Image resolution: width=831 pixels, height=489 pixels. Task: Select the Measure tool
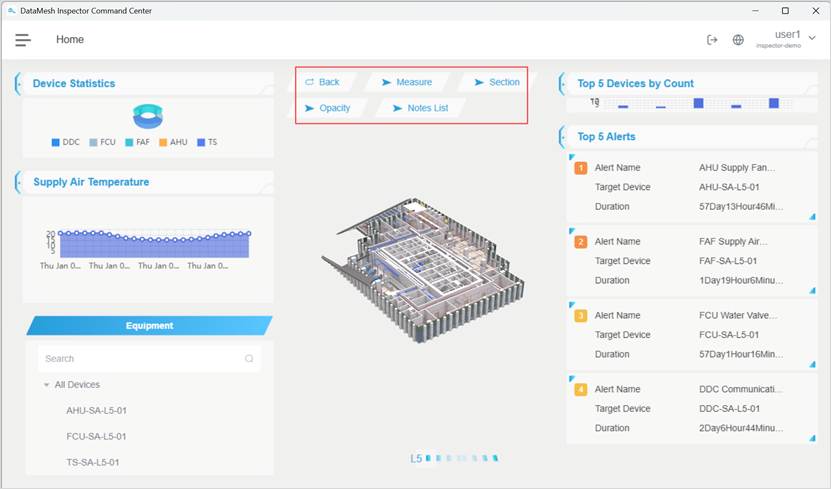point(406,82)
